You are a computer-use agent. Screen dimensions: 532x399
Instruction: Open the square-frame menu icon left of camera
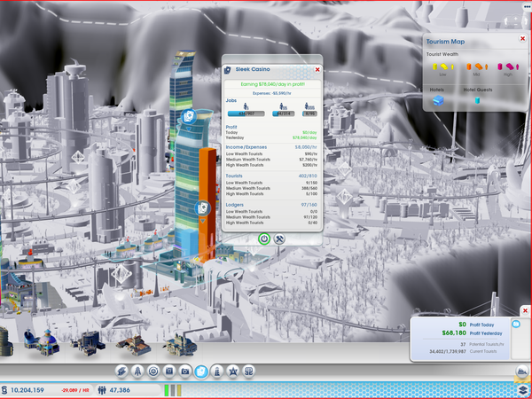tap(169, 372)
